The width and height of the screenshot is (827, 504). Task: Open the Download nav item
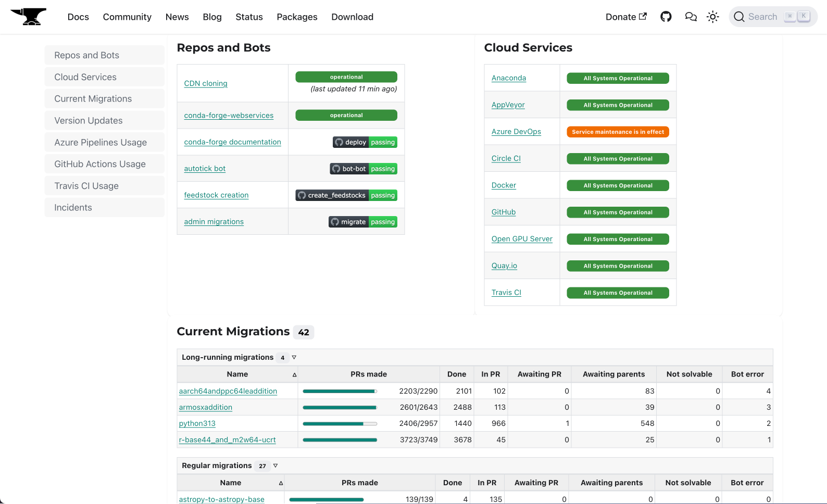(352, 17)
